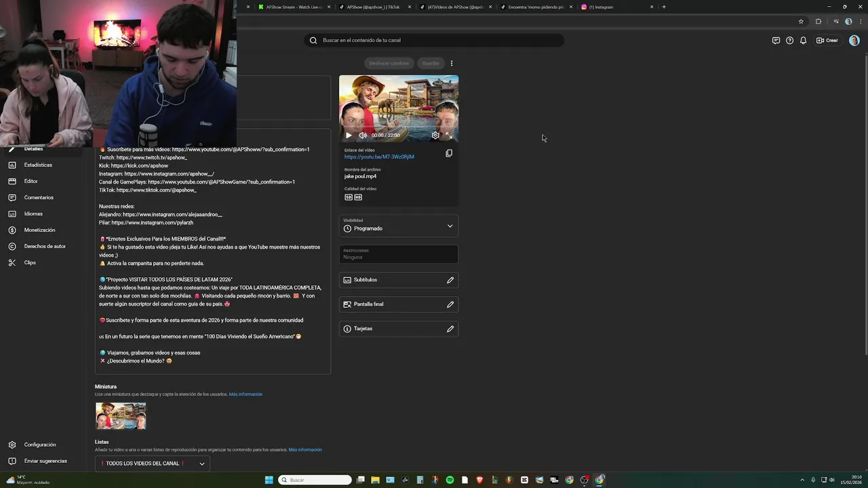Open the help question mark icon

(789, 41)
